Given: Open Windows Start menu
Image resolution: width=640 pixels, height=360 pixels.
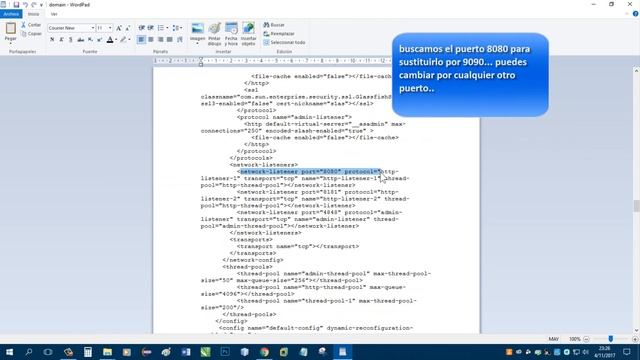Looking at the screenshot, I should pos(9,352).
